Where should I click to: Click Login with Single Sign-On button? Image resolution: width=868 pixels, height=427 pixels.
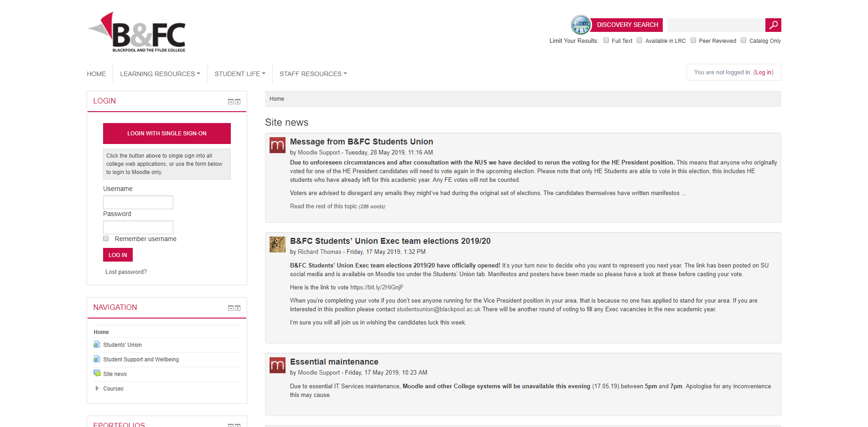[x=167, y=134]
